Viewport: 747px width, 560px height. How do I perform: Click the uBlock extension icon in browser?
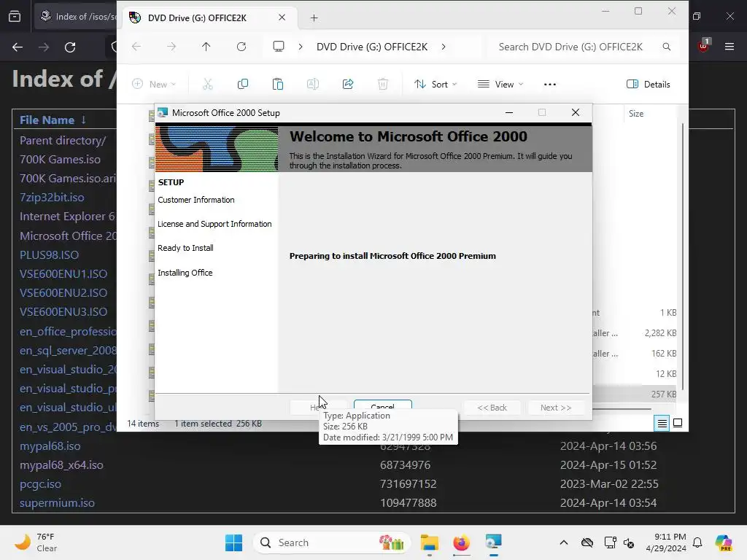click(704, 46)
